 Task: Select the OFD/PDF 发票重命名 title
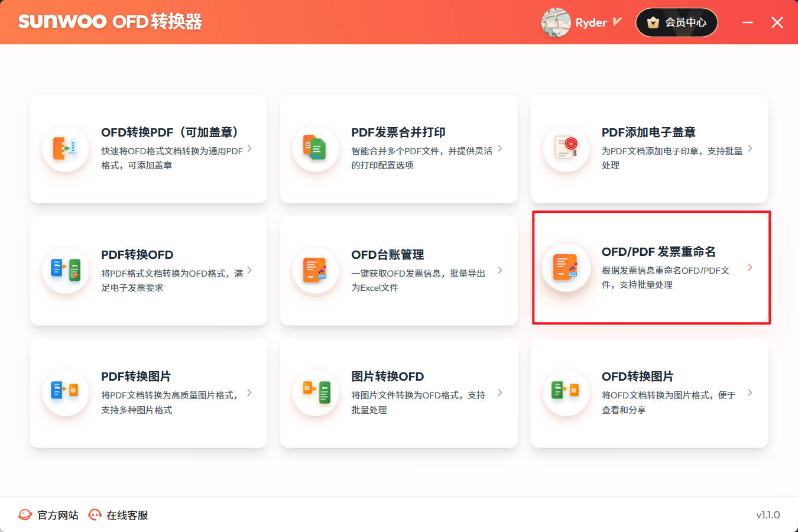pyautogui.click(x=658, y=252)
